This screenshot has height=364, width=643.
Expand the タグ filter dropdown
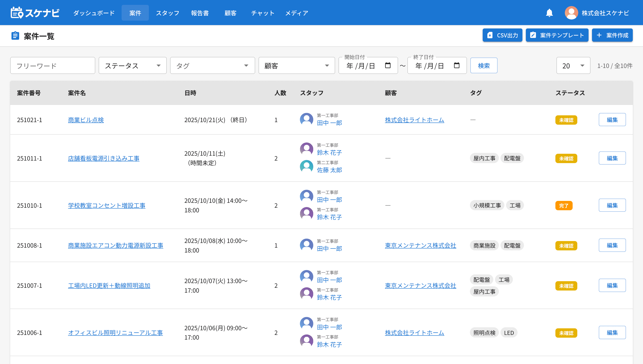click(x=212, y=66)
